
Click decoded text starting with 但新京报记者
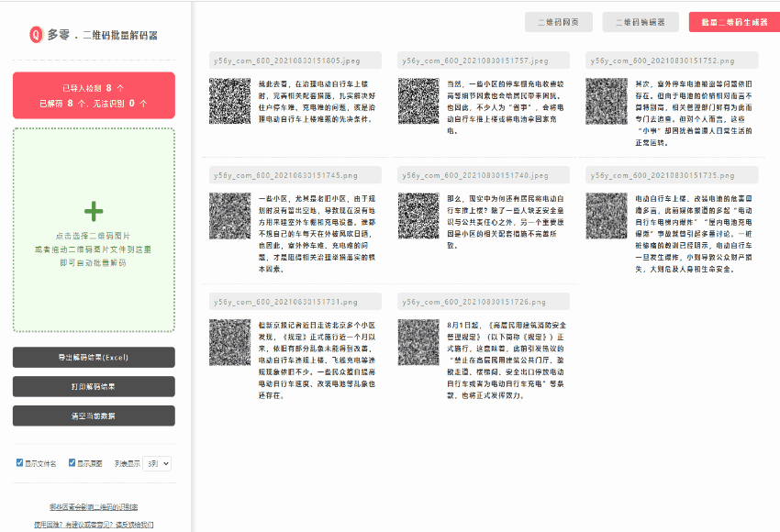317,360
